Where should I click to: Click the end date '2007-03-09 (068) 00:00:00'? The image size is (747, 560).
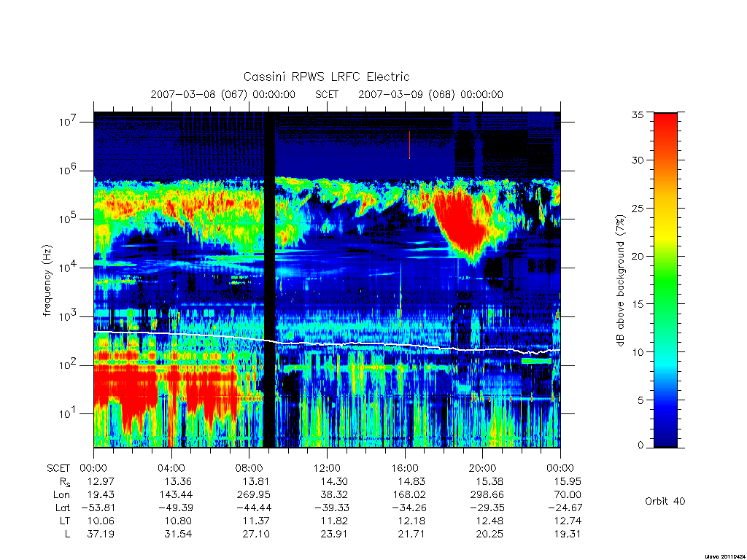click(430, 94)
